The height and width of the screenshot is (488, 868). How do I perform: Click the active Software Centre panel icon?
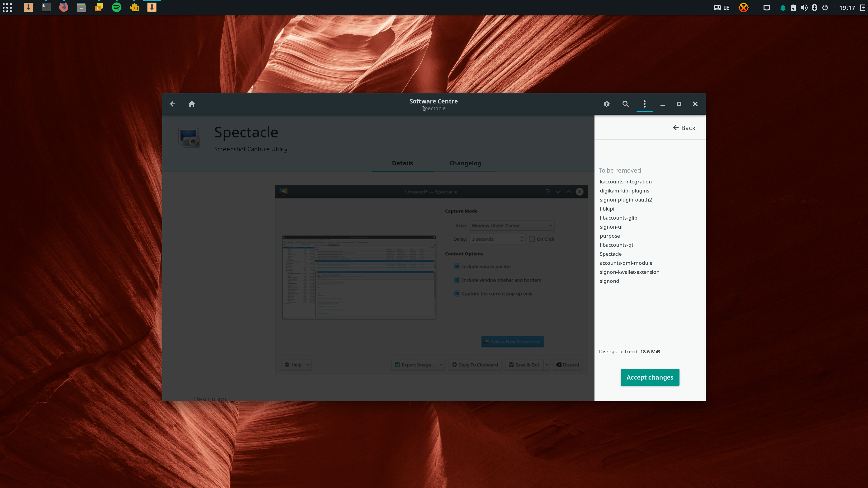pos(152,7)
